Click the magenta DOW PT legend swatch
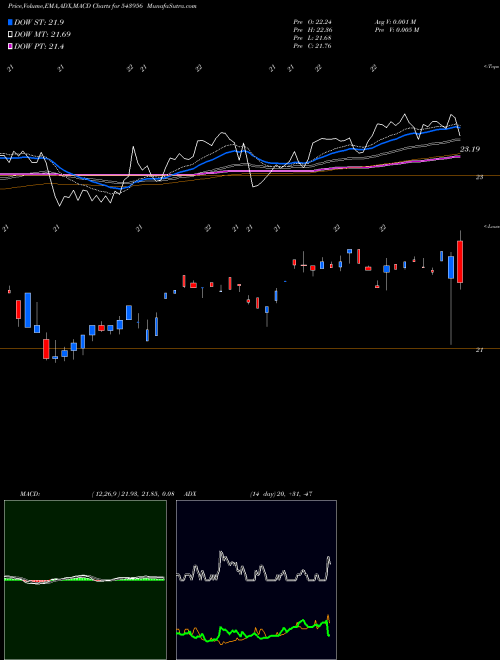Image resolution: width=500 pixels, height=660 pixels. pos(11,47)
